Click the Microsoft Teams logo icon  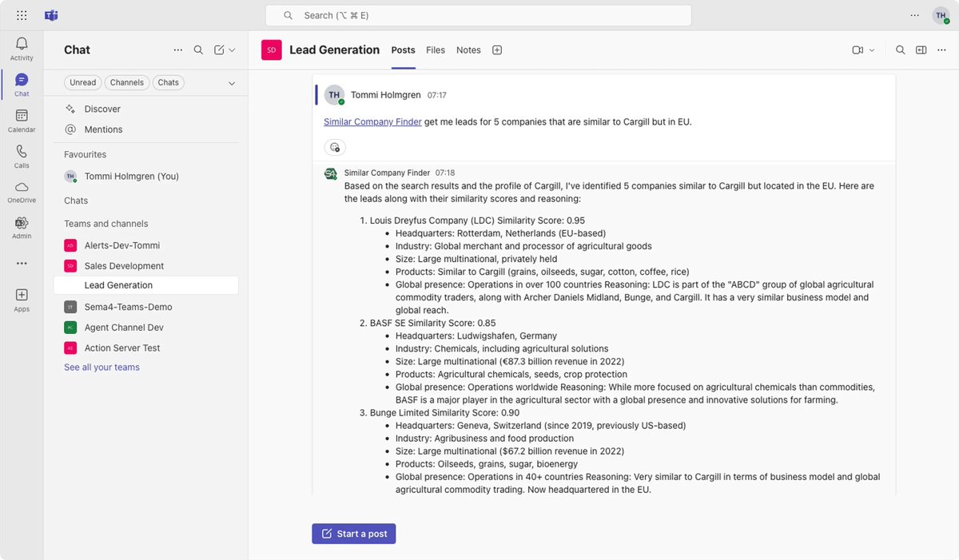pos(50,15)
